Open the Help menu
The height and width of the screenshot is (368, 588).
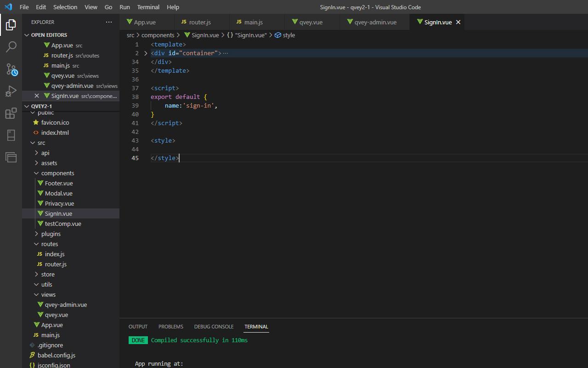click(173, 7)
